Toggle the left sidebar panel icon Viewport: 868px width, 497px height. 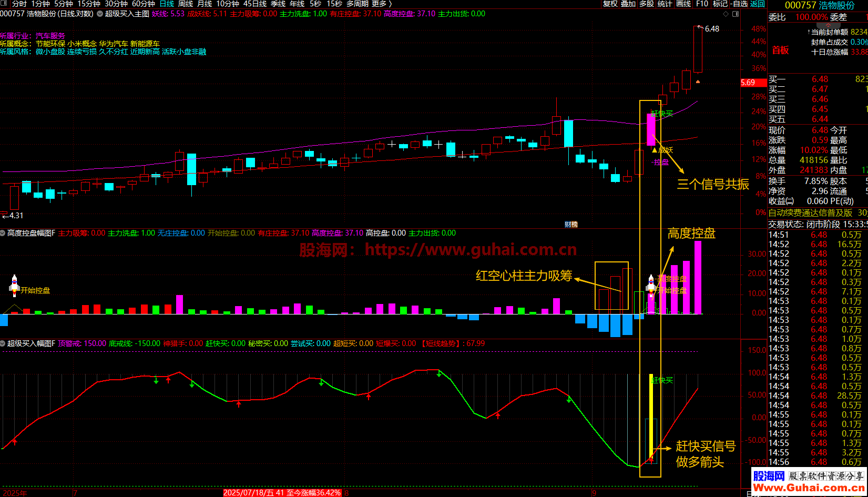(x=5, y=4)
